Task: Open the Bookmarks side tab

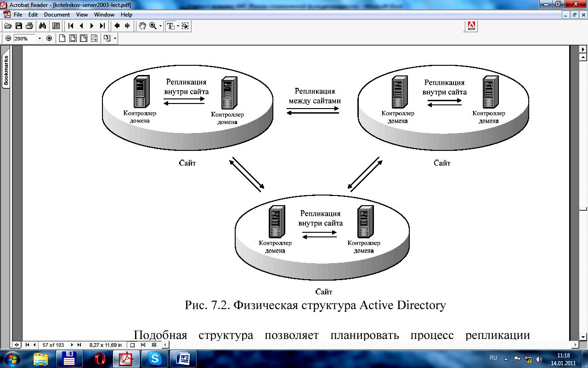Action: coord(6,70)
